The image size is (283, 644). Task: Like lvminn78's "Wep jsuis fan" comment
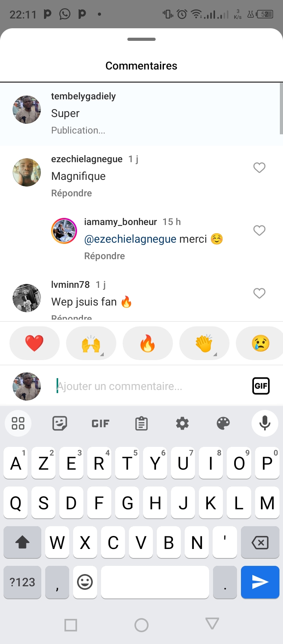259,293
